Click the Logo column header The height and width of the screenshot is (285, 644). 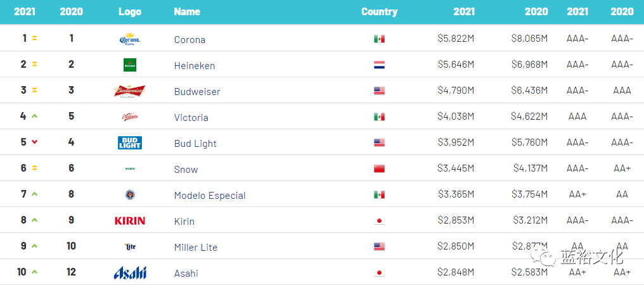point(130,12)
